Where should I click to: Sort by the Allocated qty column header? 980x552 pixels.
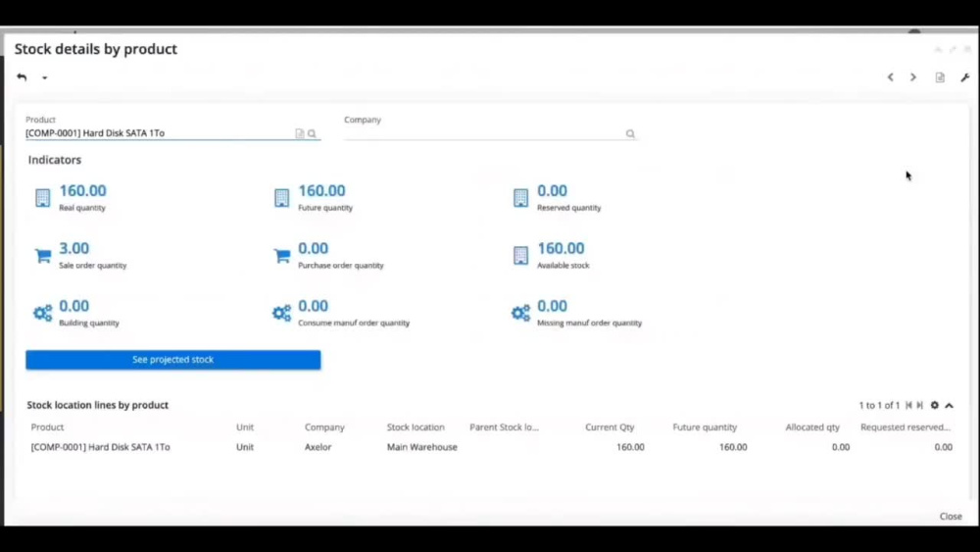coord(812,427)
